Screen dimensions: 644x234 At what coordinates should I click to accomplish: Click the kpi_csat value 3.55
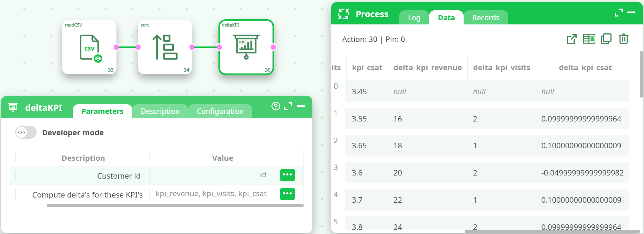click(359, 119)
